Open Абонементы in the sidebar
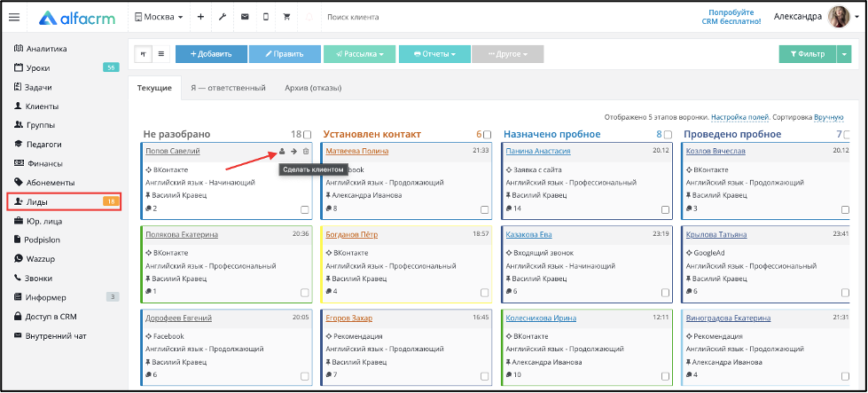 (x=50, y=183)
